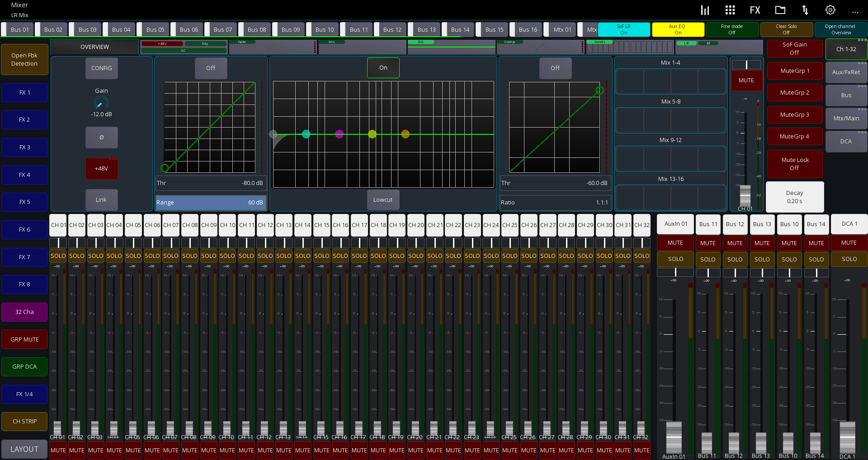Click the gate Range slider
Viewport: 868px width, 460px height.
click(x=211, y=203)
